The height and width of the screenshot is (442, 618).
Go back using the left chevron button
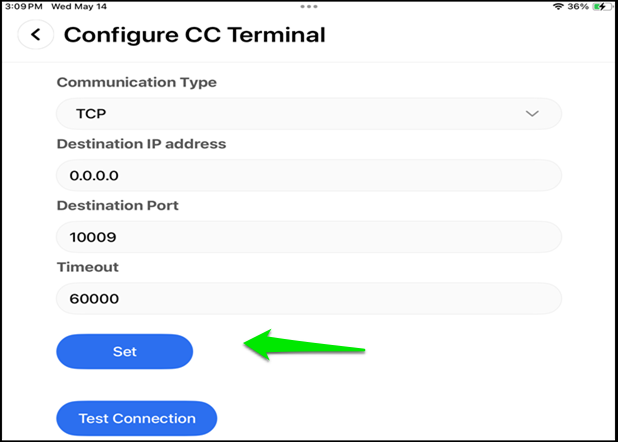point(35,35)
